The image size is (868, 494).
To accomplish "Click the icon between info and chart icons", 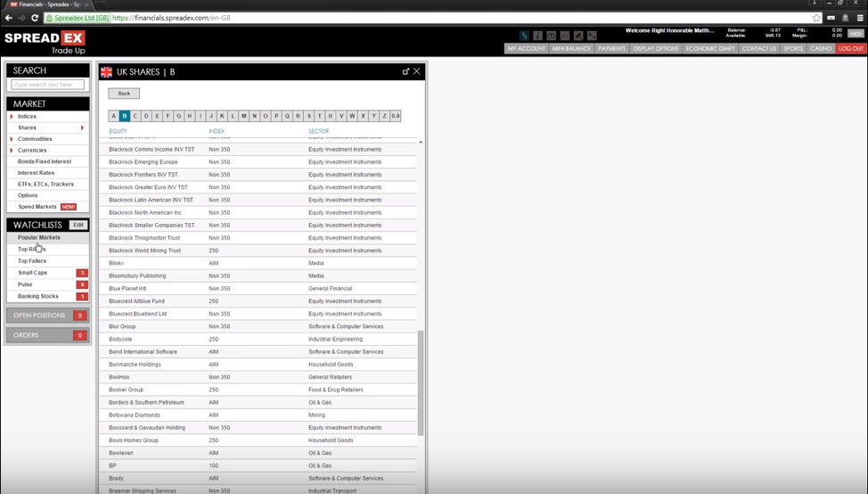I will (x=552, y=36).
